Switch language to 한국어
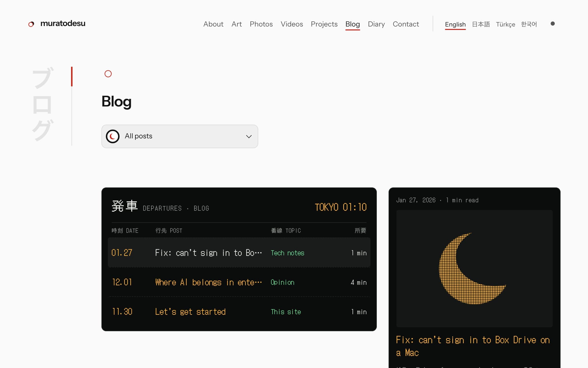 click(529, 24)
